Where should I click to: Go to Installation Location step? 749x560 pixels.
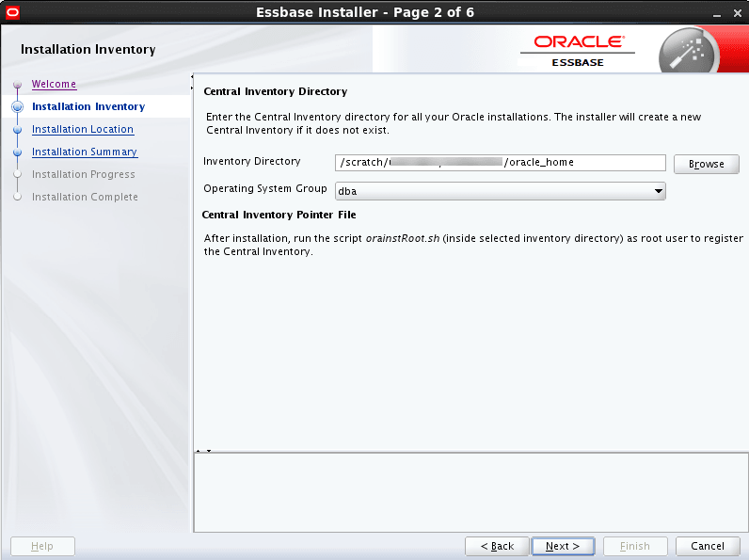tap(83, 130)
